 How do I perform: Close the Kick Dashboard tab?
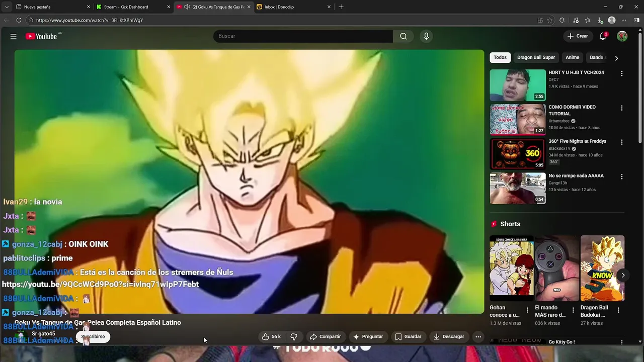tap(169, 7)
